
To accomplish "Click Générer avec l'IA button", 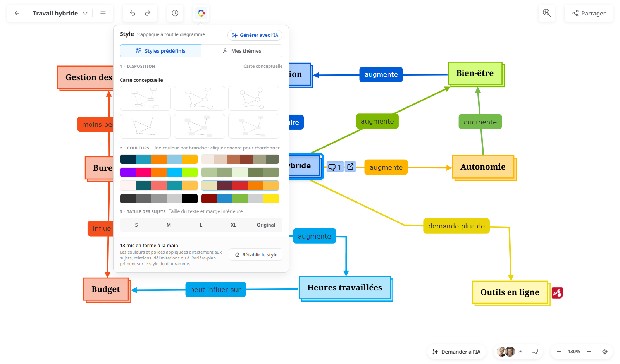I will (x=255, y=35).
